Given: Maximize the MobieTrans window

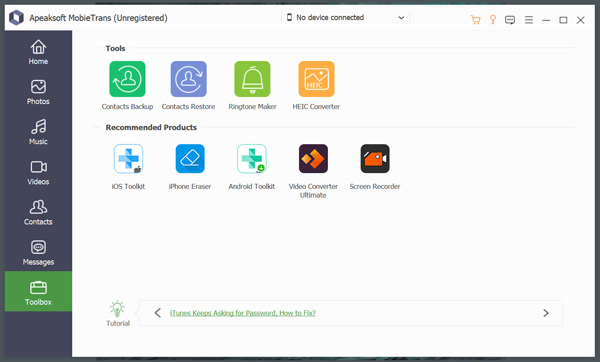Looking at the screenshot, I should (x=563, y=20).
